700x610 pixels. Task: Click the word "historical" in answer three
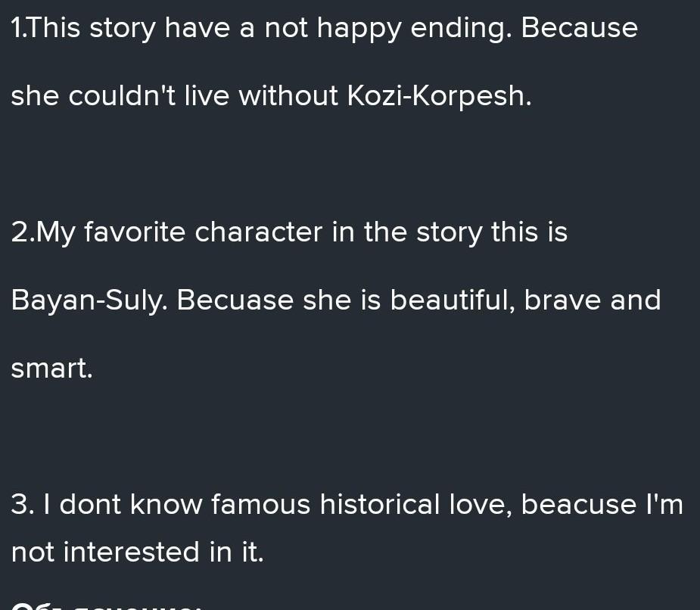point(379,504)
